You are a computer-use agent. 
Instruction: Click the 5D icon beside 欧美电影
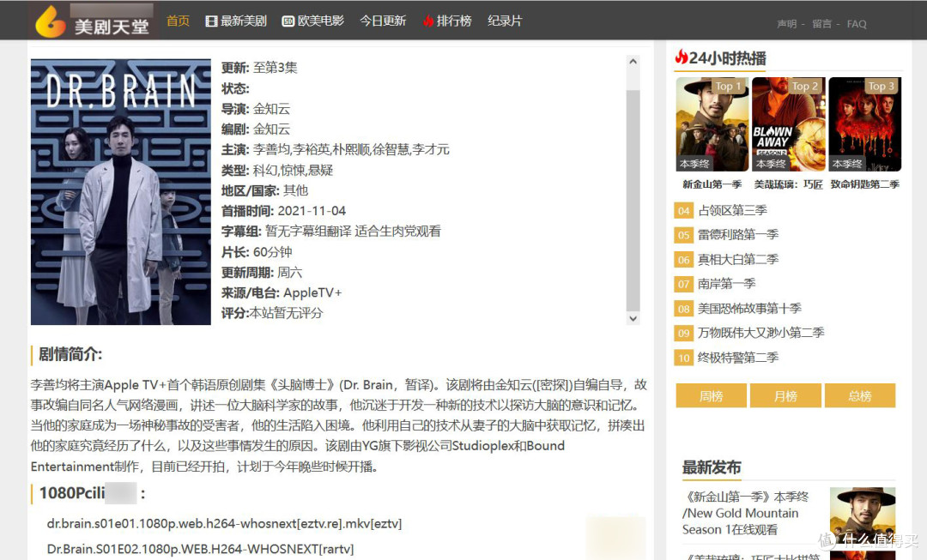pos(288,21)
